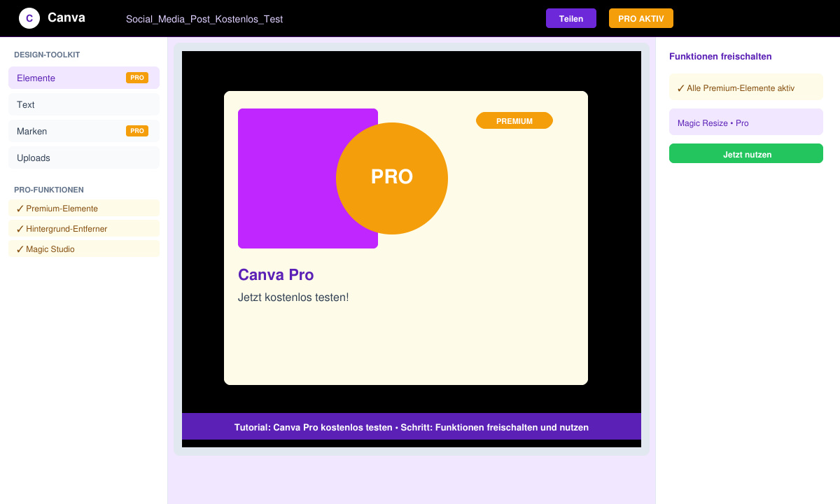This screenshot has height=504, width=840.
Task: Click the green Jetzt nutzen button
Action: [746, 153]
